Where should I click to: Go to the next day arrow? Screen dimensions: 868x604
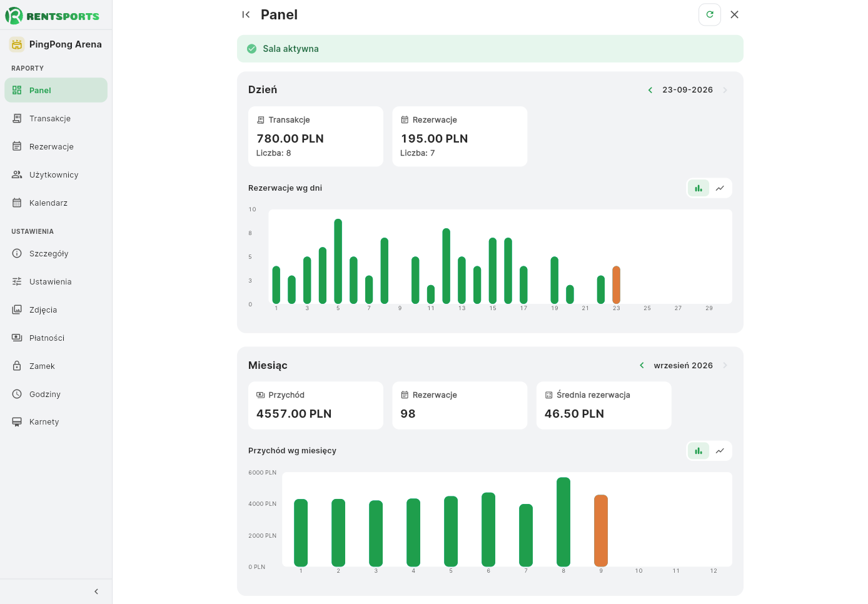725,90
